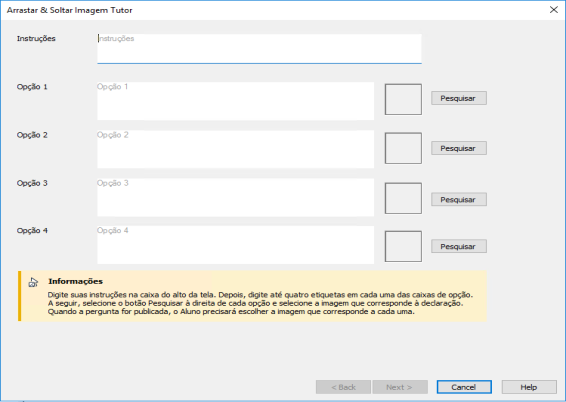This screenshot has width=566, height=402.
Task: Select the Opção 4 image thumbnail placeholder
Action: click(x=403, y=246)
